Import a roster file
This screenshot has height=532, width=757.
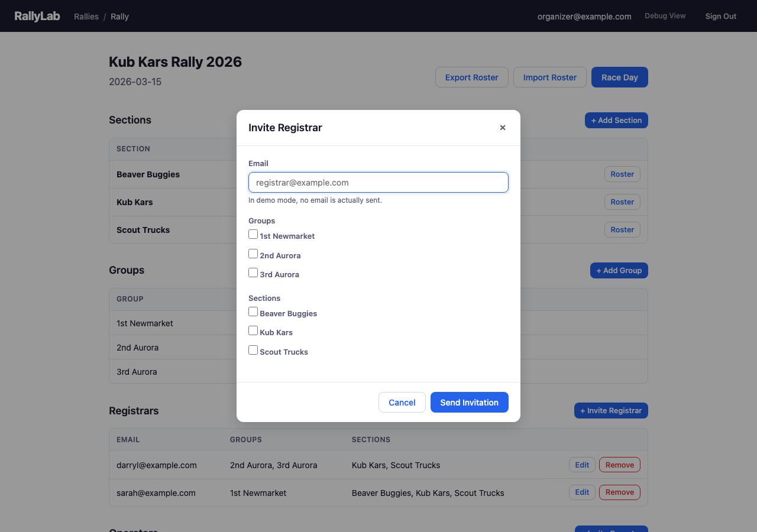549,77
